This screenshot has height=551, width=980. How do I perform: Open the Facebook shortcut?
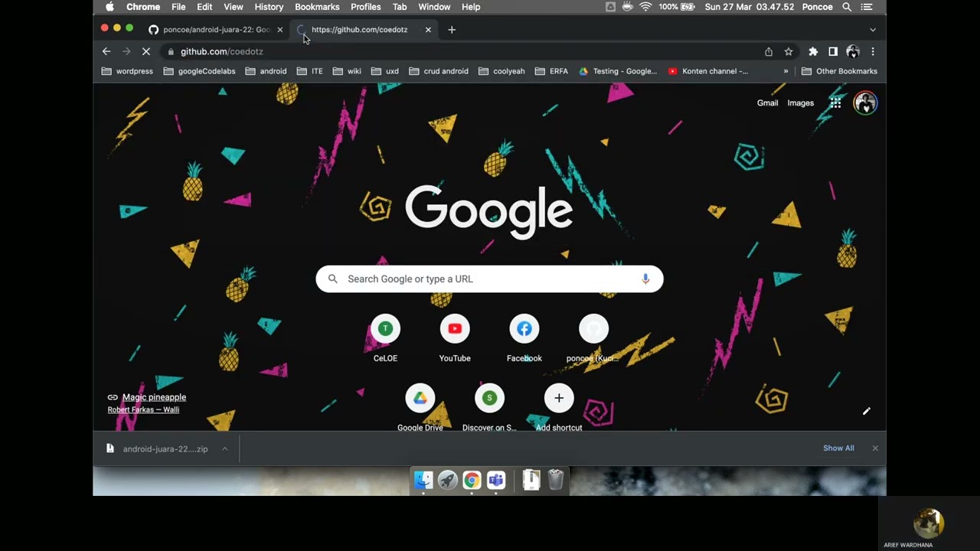tap(524, 338)
